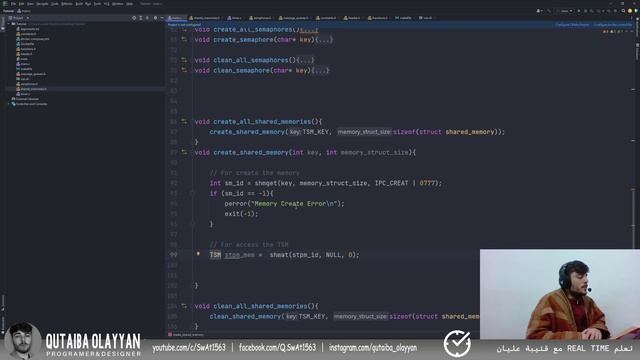
Task: Open the Tools menu
Action: pyautogui.click(x=97, y=4)
